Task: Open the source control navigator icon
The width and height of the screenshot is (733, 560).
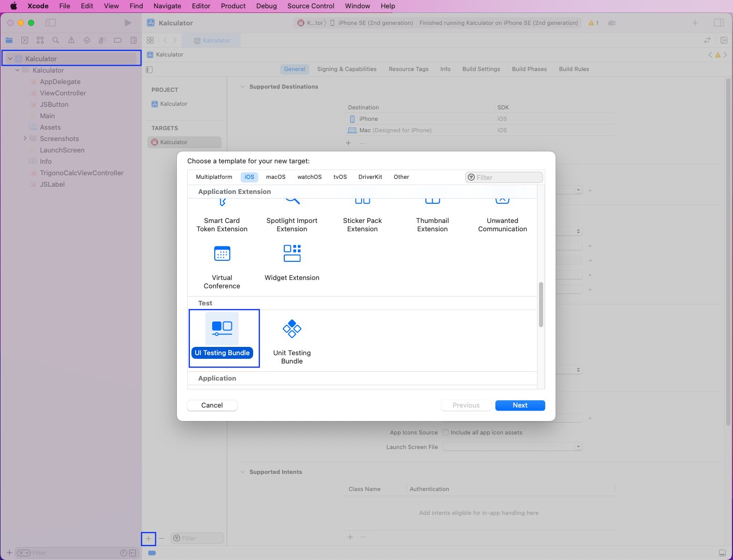Action: [24, 40]
